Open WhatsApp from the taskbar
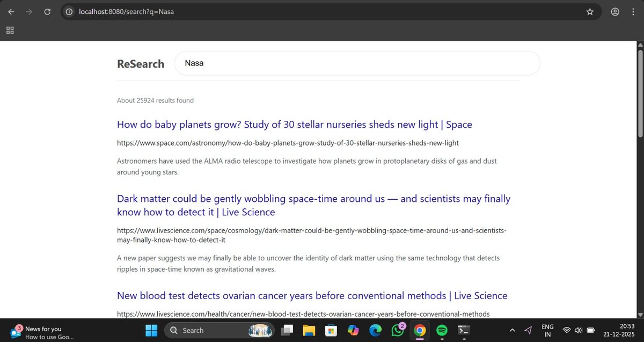The height and width of the screenshot is (342, 644). click(398, 330)
